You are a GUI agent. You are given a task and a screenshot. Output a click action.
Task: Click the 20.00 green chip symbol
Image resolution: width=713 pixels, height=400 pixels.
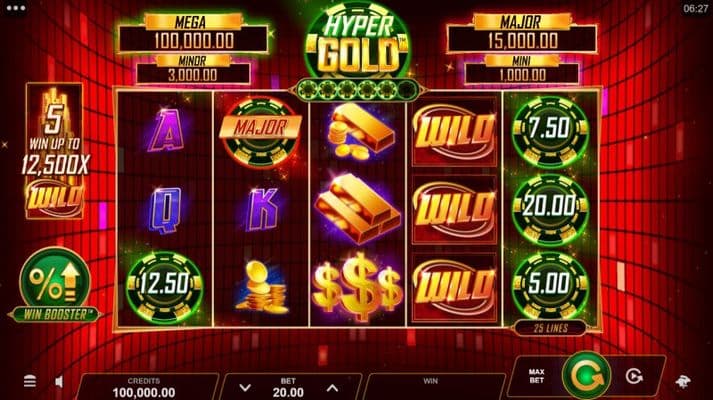click(550, 207)
